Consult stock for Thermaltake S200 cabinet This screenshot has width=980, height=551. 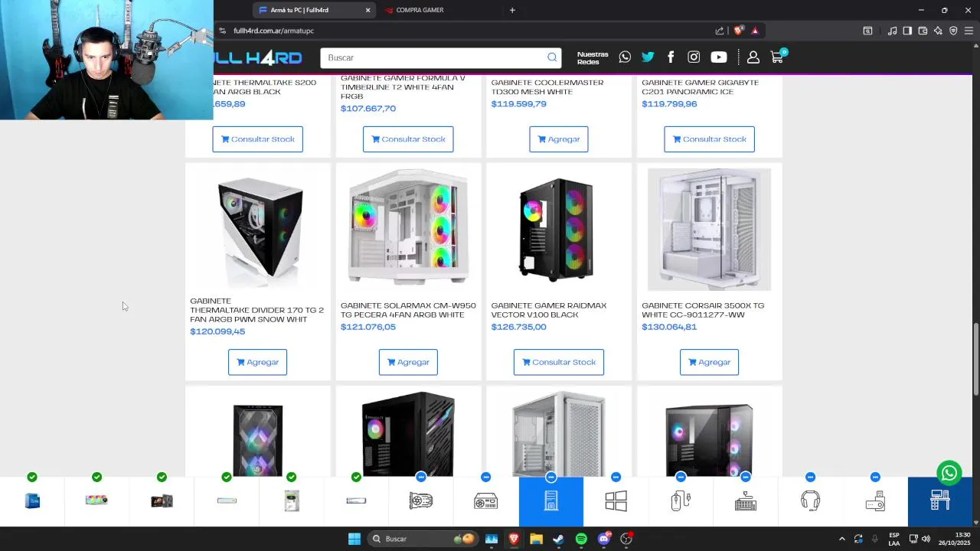tap(257, 139)
